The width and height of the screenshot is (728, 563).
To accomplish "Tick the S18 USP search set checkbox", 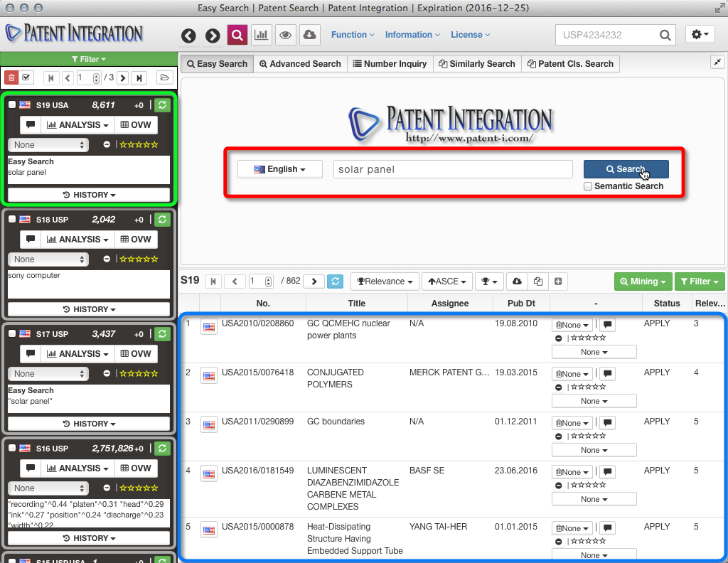I will (x=12, y=219).
